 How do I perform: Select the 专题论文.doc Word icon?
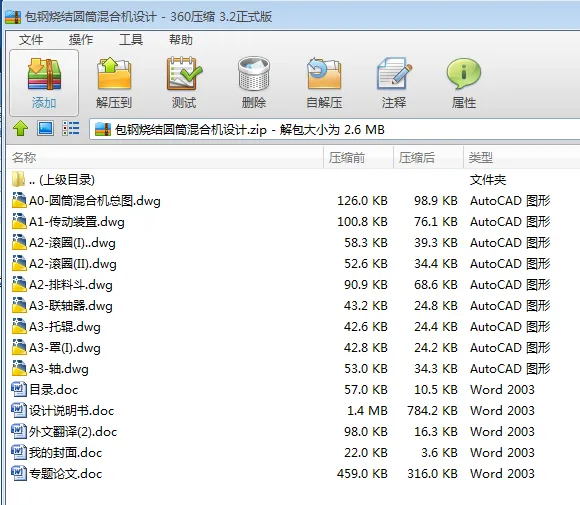(19, 473)
